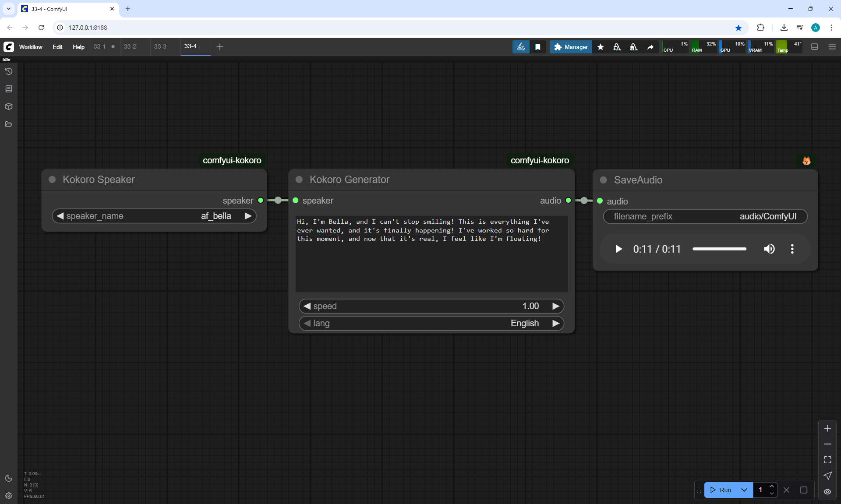Switch to the 33-2 tab
Viewport: 841px width, 504px height.
click(130, 46)
